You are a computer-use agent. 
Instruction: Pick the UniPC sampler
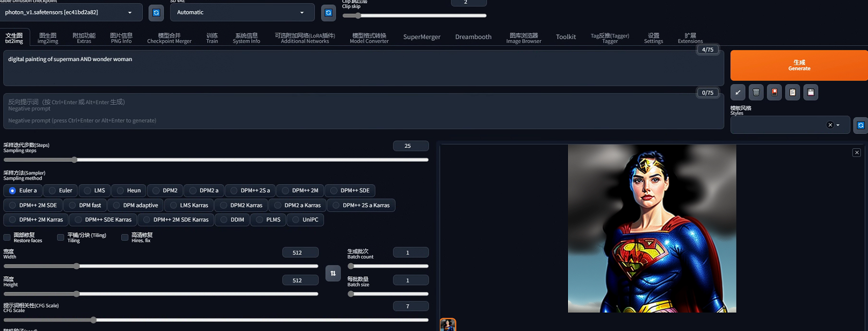pos(305,220)
